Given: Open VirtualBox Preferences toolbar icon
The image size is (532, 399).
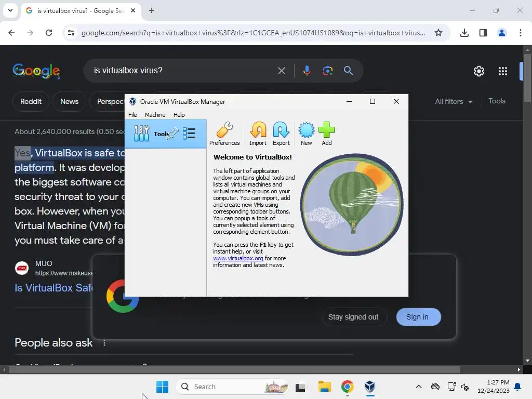Looking at the screenshot, I should pyautogui.click(x=224, y=134).
